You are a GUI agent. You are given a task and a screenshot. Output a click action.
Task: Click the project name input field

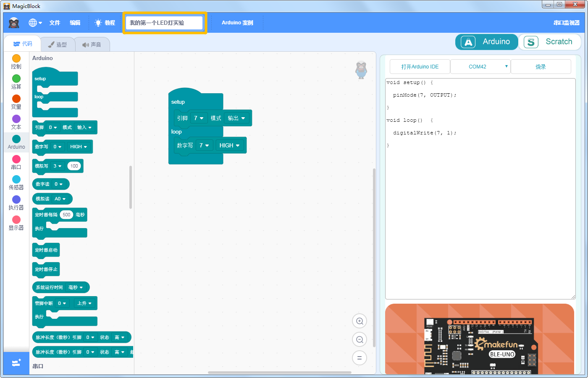[165, 23]
